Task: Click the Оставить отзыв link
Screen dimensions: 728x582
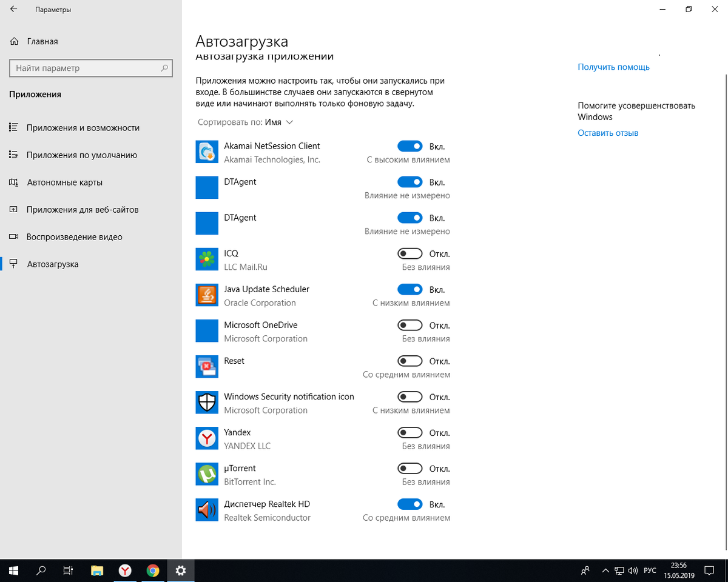Action: pyautogui.click(x=608, y=133)
